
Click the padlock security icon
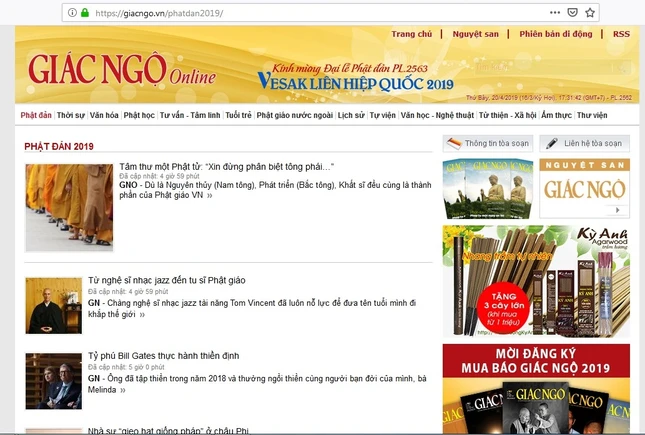click(87, 13)
